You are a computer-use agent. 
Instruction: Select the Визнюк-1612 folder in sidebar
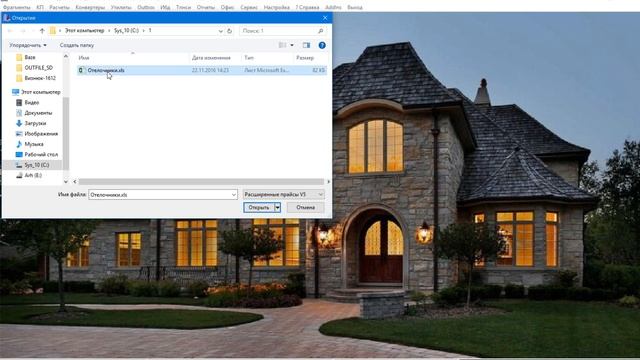click(x=40, y=78)
